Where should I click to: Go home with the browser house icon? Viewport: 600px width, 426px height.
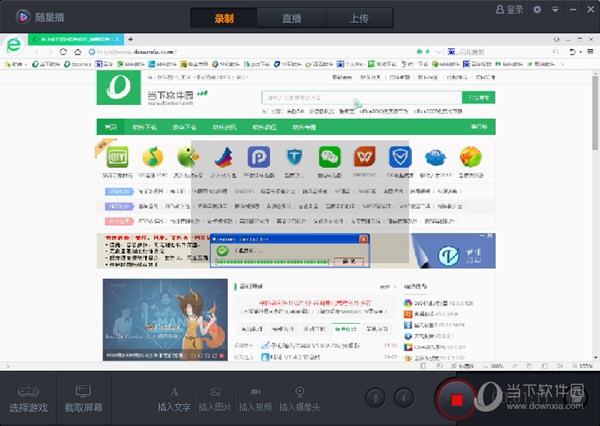click(x=78, y=52)
